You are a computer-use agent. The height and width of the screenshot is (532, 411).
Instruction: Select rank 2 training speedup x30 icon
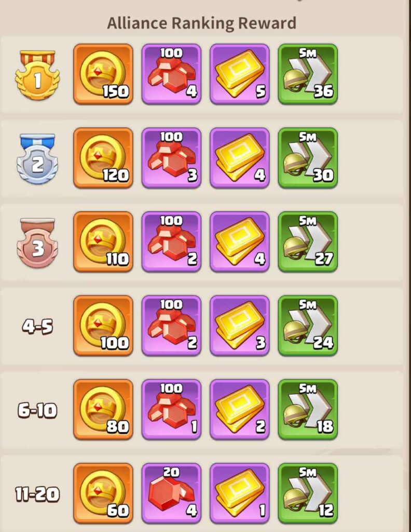coord(308,158)
